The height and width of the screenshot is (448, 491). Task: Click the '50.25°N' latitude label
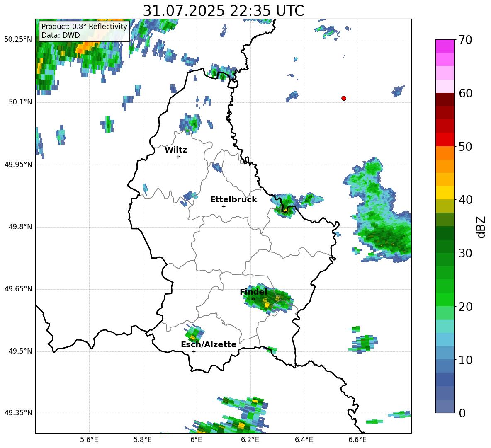tap(18, 40)
